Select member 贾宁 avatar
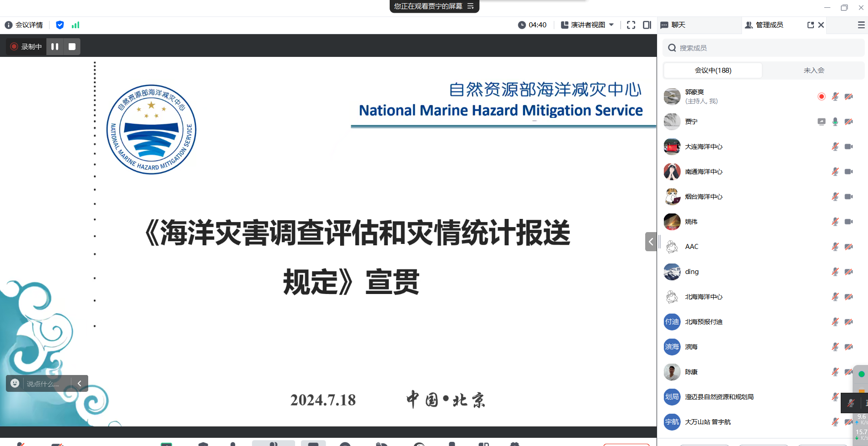The image size is (868, 446). [672, 122]
